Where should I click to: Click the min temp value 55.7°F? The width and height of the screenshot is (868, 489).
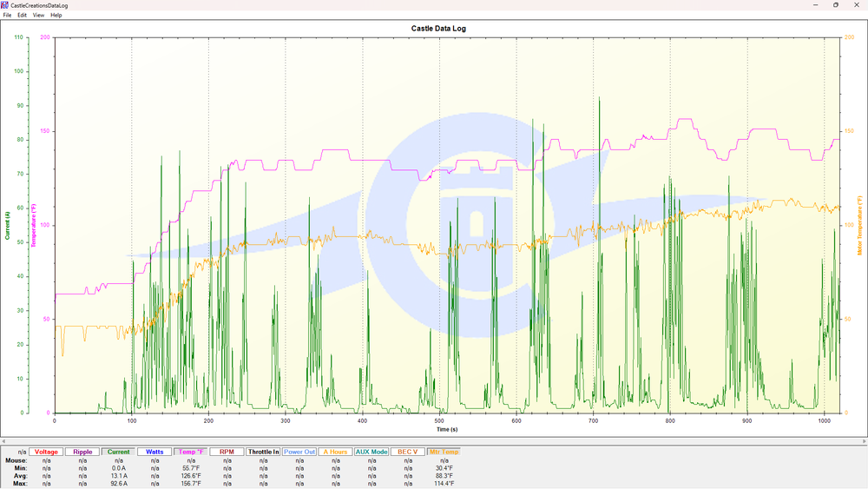click(x=191, y=468)
